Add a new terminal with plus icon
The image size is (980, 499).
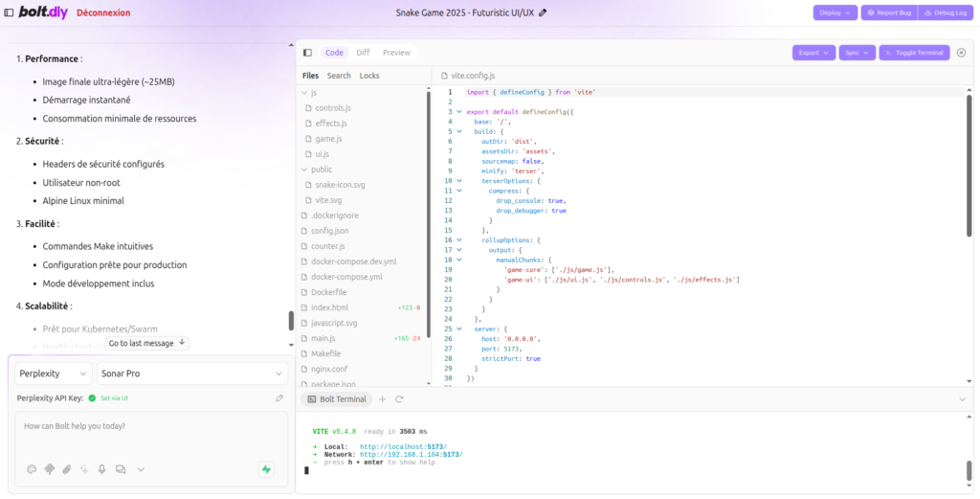383,399
